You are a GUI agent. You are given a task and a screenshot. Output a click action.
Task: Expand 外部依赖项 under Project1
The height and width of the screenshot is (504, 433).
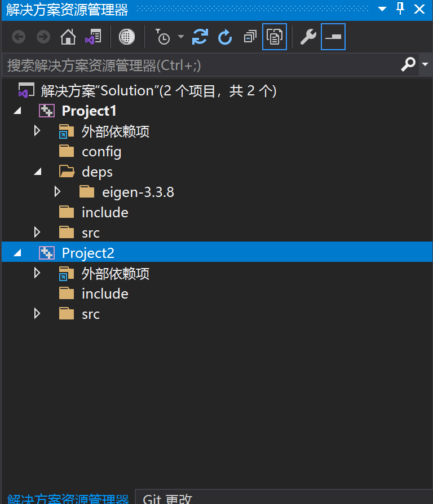tap(37, 131)
